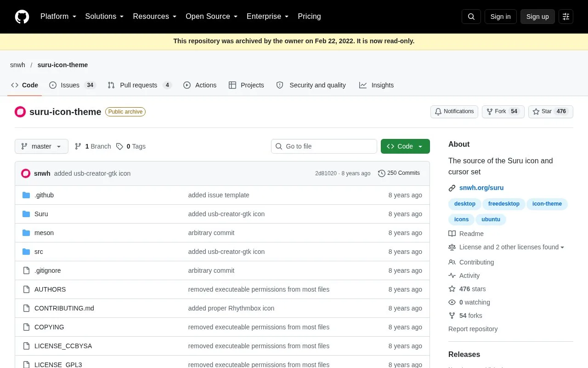
Task: Click the link icon beside snwh.org/suru
Action: [452, 188]
